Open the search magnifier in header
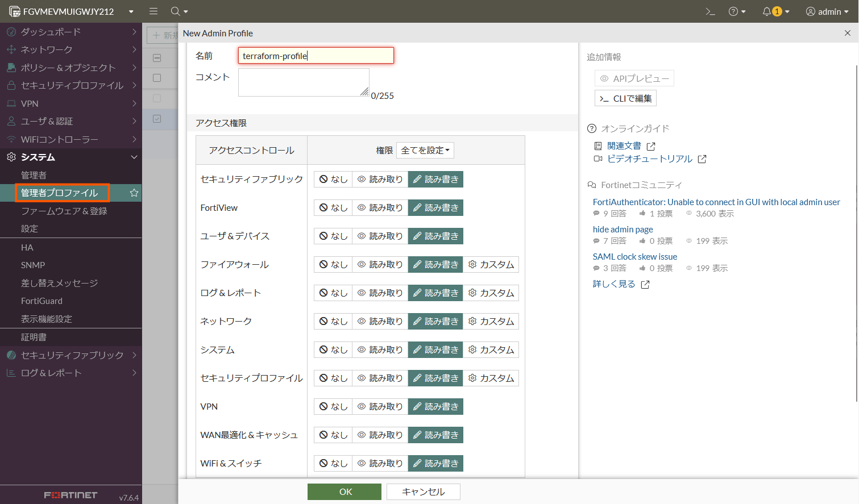This screenshot has height=504, width=859. pyautogui.click(x=179, y=11)
